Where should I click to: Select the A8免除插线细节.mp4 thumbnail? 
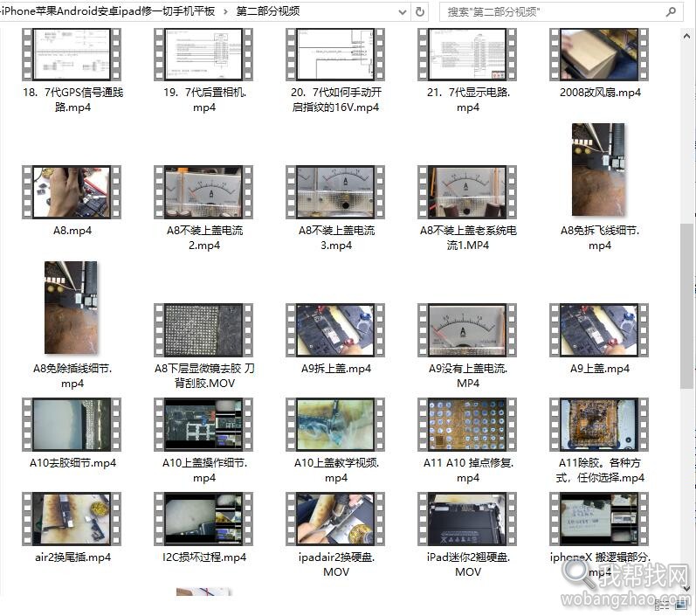click(x=71, y=308)
